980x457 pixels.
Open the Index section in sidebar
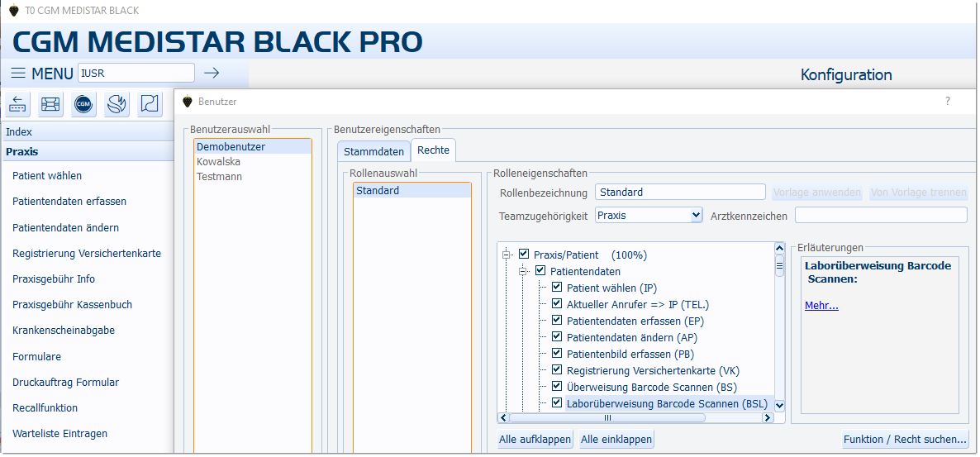87,132
